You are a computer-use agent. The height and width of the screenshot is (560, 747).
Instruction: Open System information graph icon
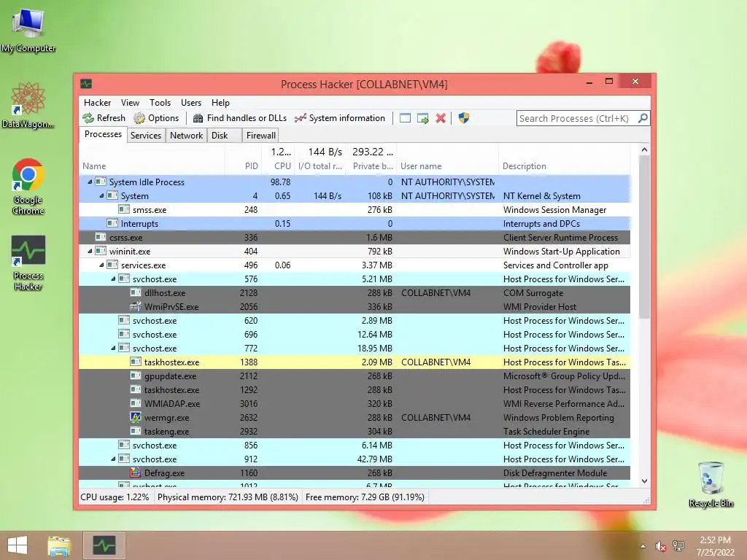point(300,118)
